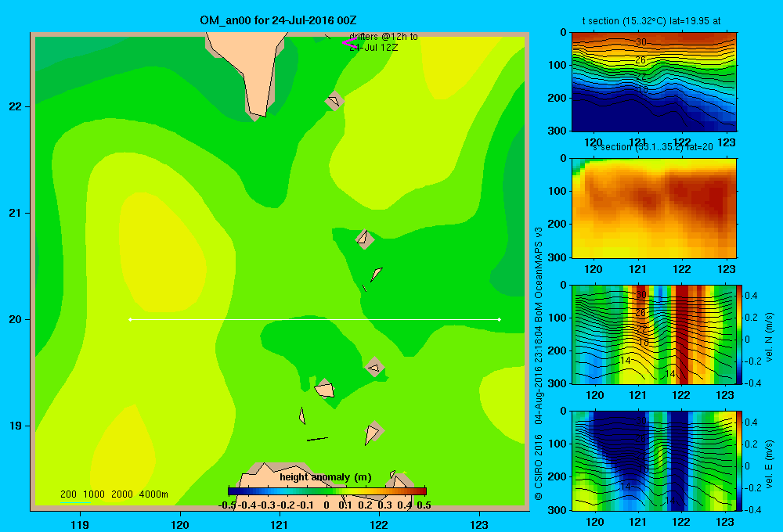The height and width of the screenshot is (532, 783).
Task: Click the west endpoint of the white section line
Action: [130, 319]
